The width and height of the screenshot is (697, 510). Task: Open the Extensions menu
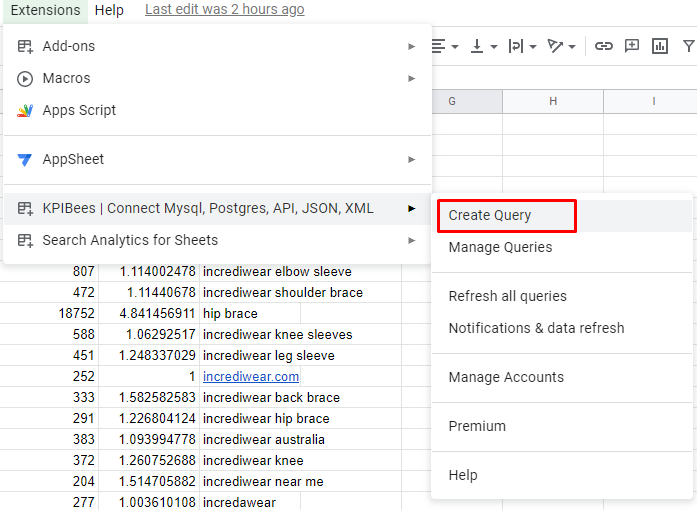coord(45,10)
